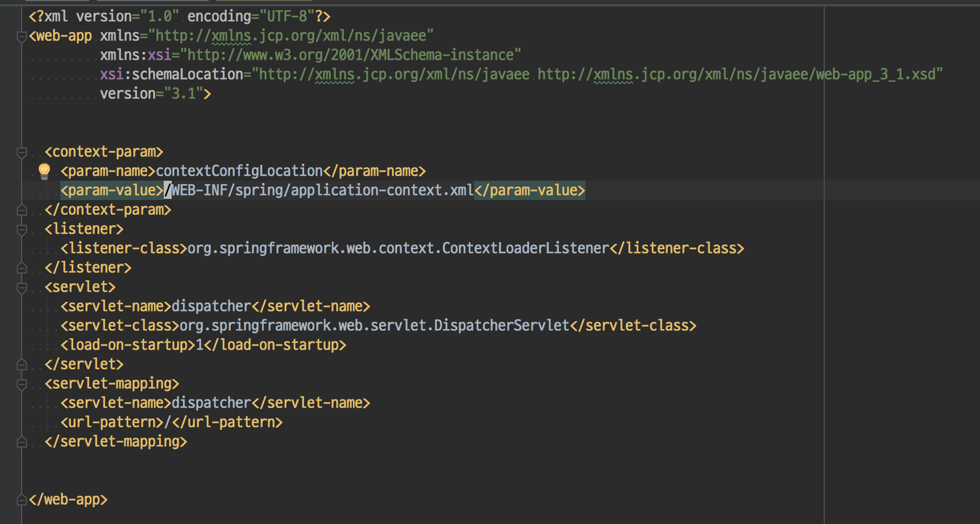Click the contextConfigLocation param name text

click(x=239, y=171)
